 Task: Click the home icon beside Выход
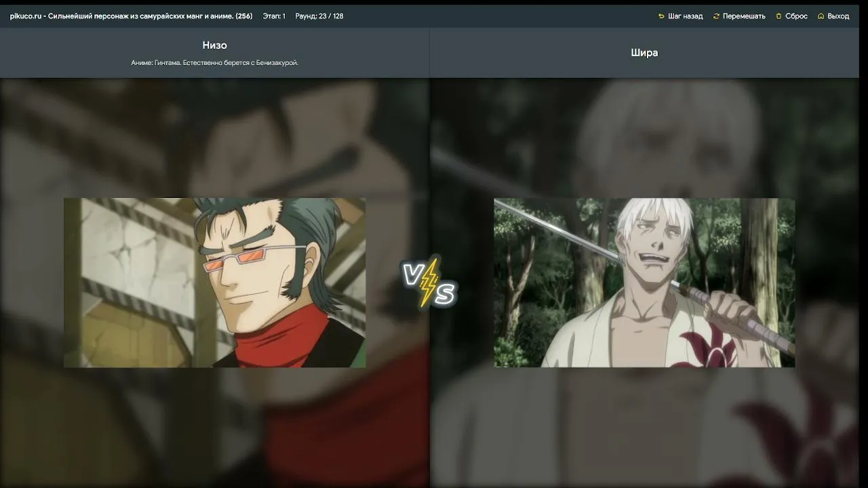tap(821, 16)
